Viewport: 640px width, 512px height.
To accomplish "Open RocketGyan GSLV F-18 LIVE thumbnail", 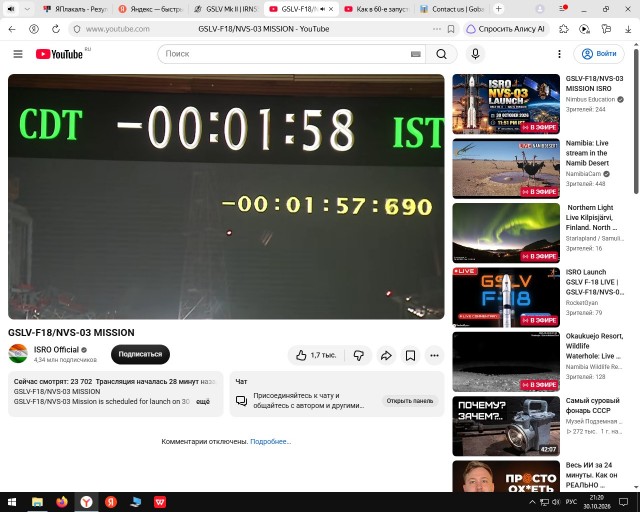I will point(506,297).
